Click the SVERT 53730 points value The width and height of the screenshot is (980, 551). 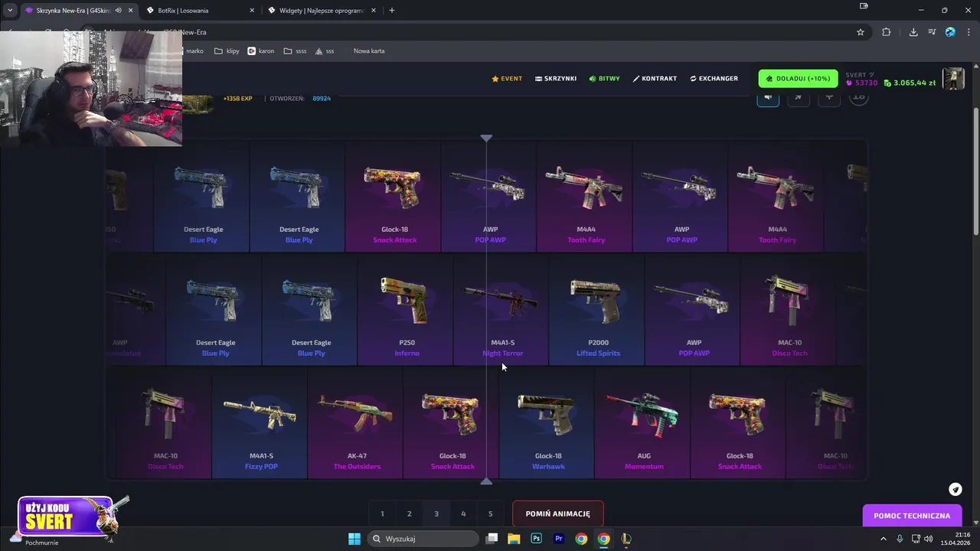(x=861, y=83)
